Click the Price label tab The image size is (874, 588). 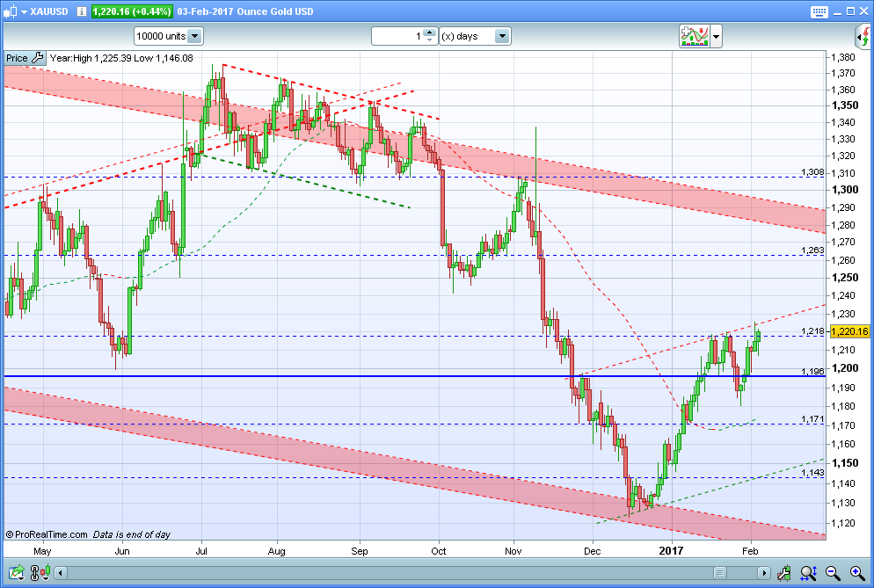pos(18,58)
